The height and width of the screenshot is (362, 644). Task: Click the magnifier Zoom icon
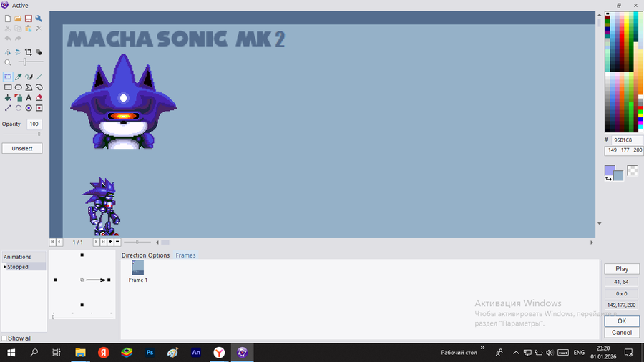(x=8, y=62)
